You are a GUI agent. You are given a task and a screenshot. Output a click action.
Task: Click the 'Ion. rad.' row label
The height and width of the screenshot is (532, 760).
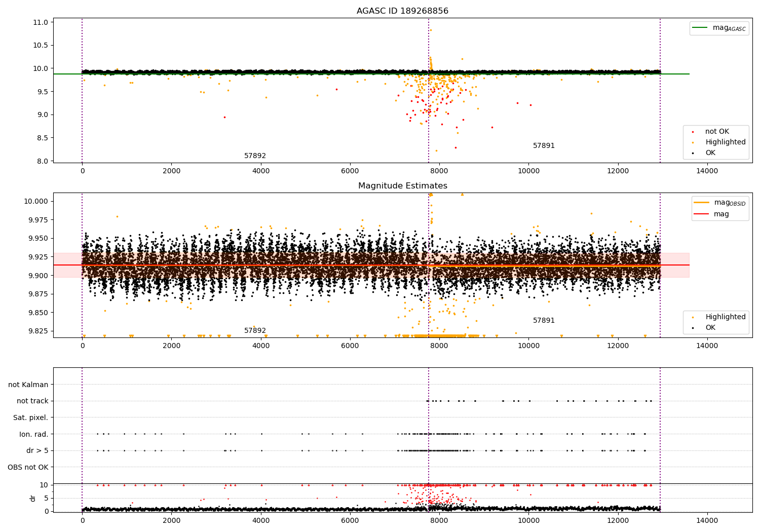click(x=34, y=434)
